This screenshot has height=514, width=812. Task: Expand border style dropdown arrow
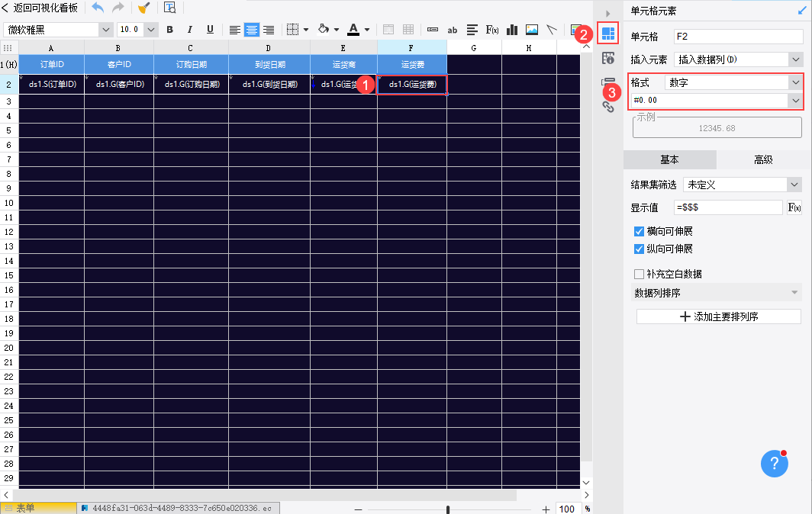(306, 30)
